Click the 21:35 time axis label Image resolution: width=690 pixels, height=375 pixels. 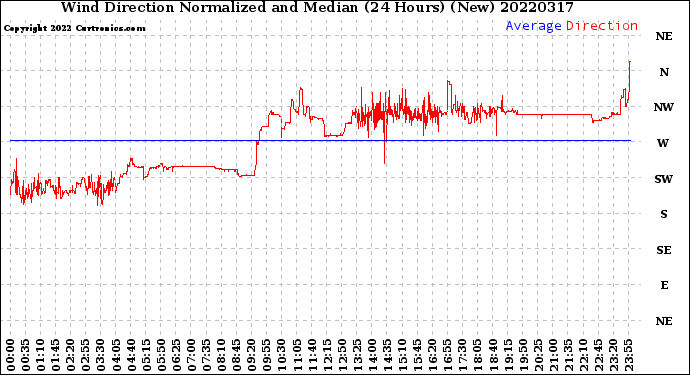pyautogui.click(x=568, y=355)
